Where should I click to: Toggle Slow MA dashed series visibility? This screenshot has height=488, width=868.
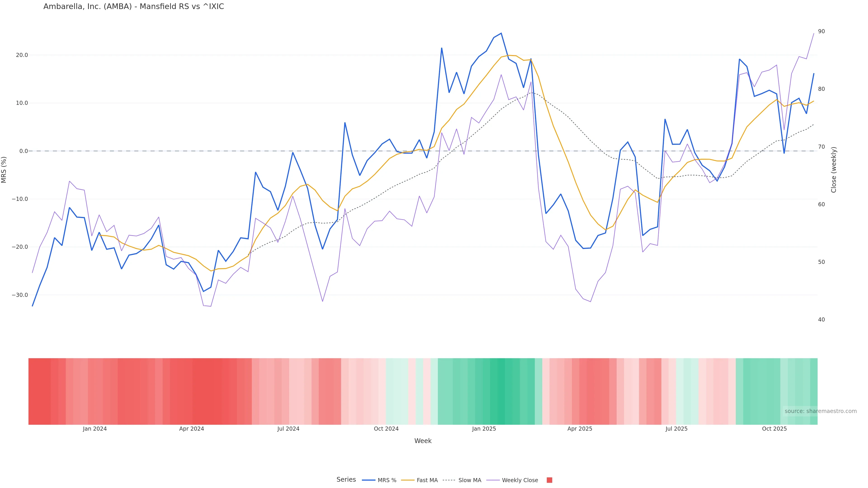[469, 480]
